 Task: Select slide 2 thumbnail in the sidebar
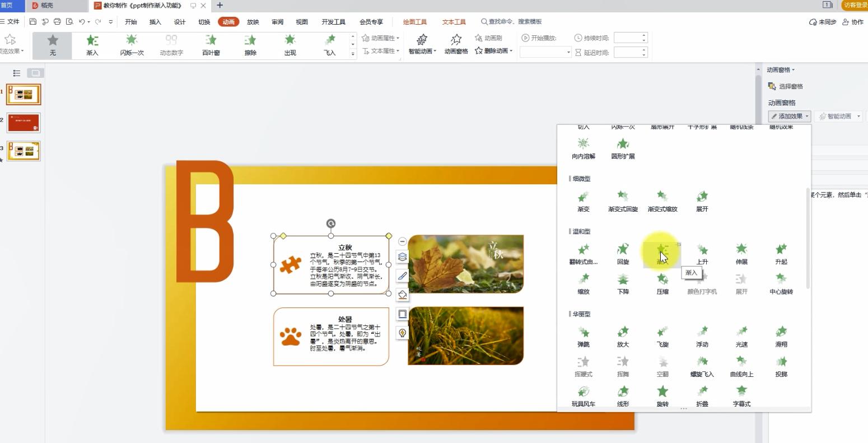(24, 122)
